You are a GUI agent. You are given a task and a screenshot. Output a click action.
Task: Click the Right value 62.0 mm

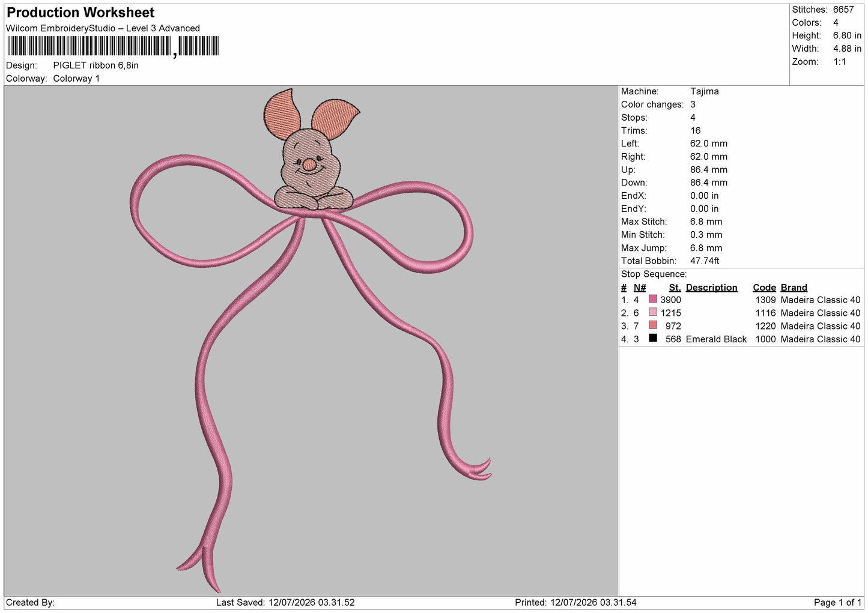point(709,157)
